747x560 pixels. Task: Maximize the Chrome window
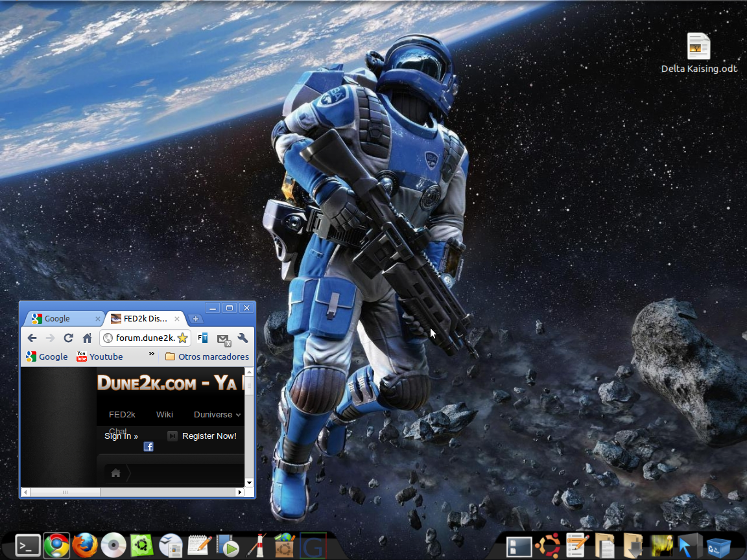(x=230, y=308)
